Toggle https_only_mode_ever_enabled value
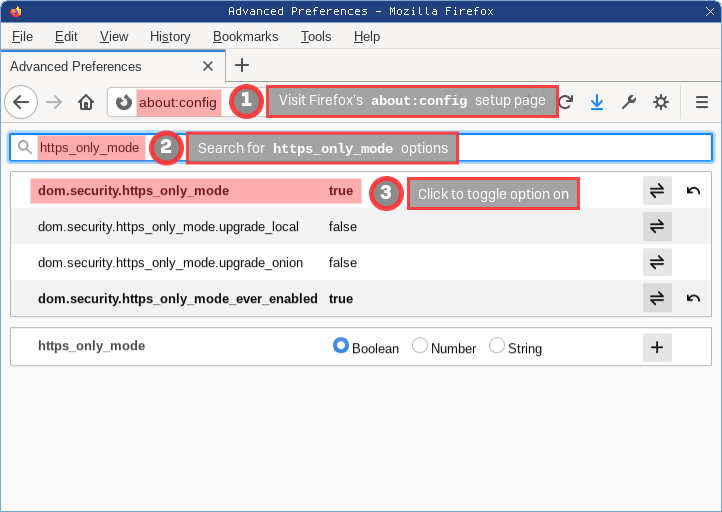This screenshot has height=512, width=722. (657, 298)
